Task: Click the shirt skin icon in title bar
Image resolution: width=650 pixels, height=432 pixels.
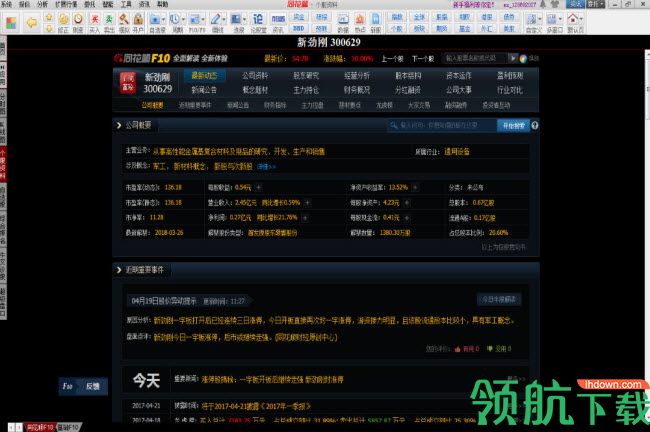Action: pos(556,4)
